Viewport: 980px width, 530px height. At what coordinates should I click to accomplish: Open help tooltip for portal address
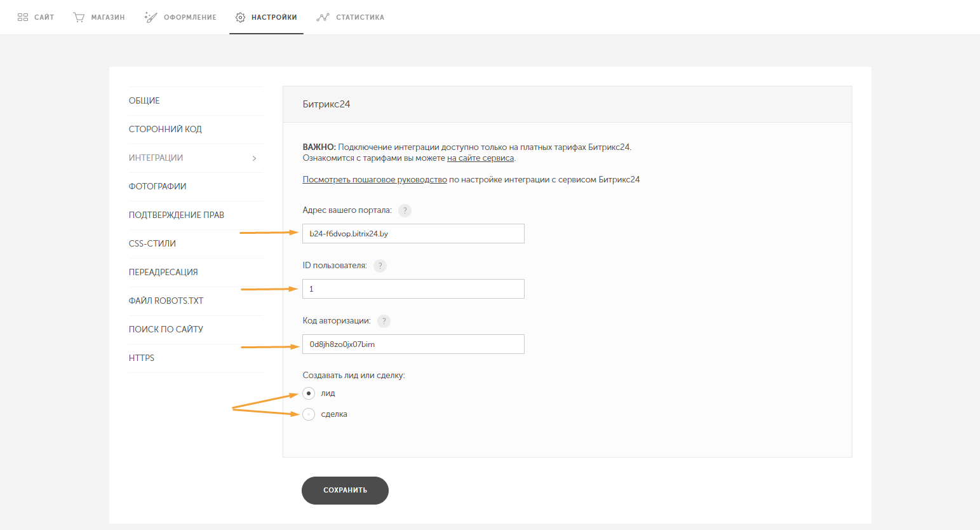tap(405, 210)
